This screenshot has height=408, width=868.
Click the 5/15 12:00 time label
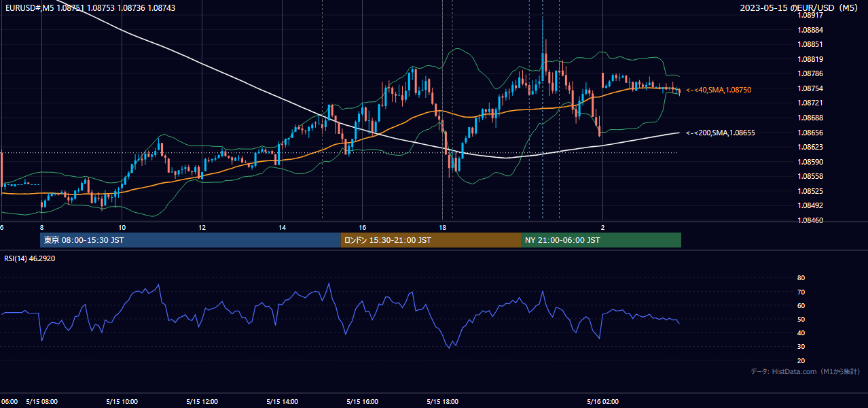click(x=202, y=402)
